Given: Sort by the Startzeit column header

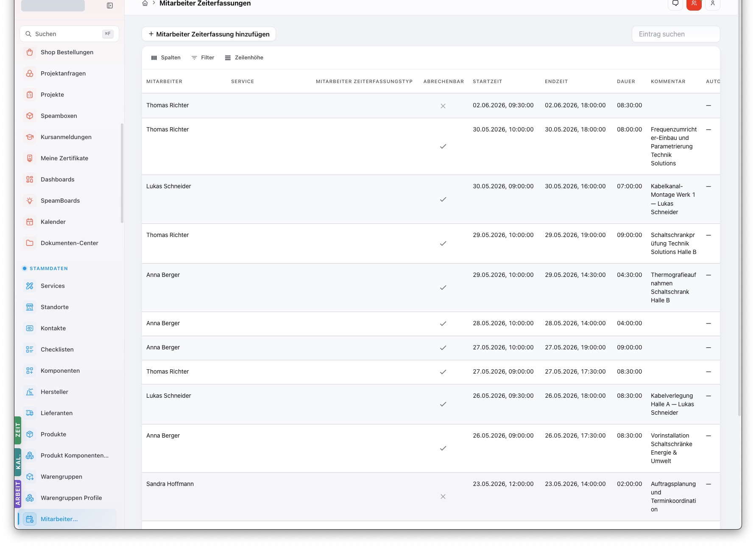Looking at the screenshot, I should click(487, 81).
